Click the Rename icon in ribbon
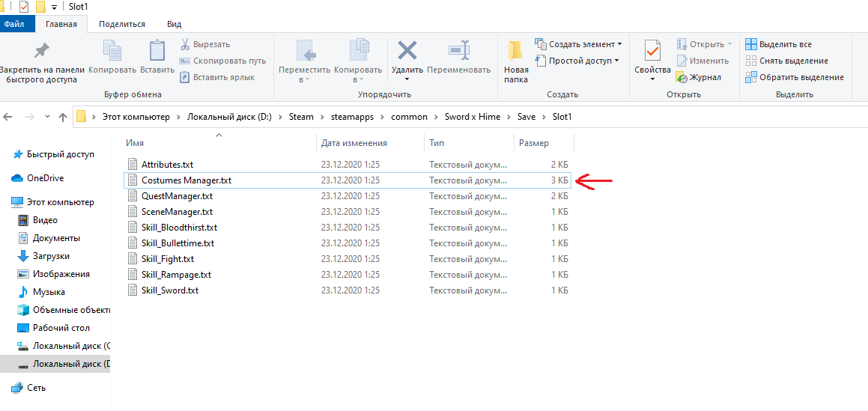Image resolution: width=868 pixels, height=411 pixels. (x=458, y=51)
